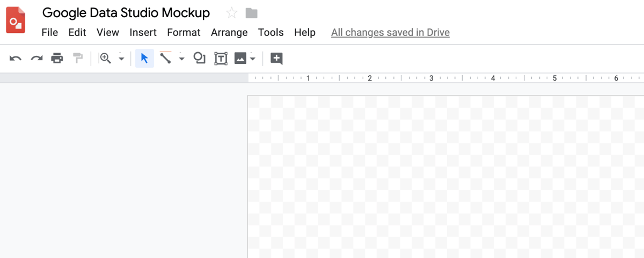This screenshot has width=644, height=258.
Task: Click the All changes saved in Drive link
Action: (x=390, y=32)
